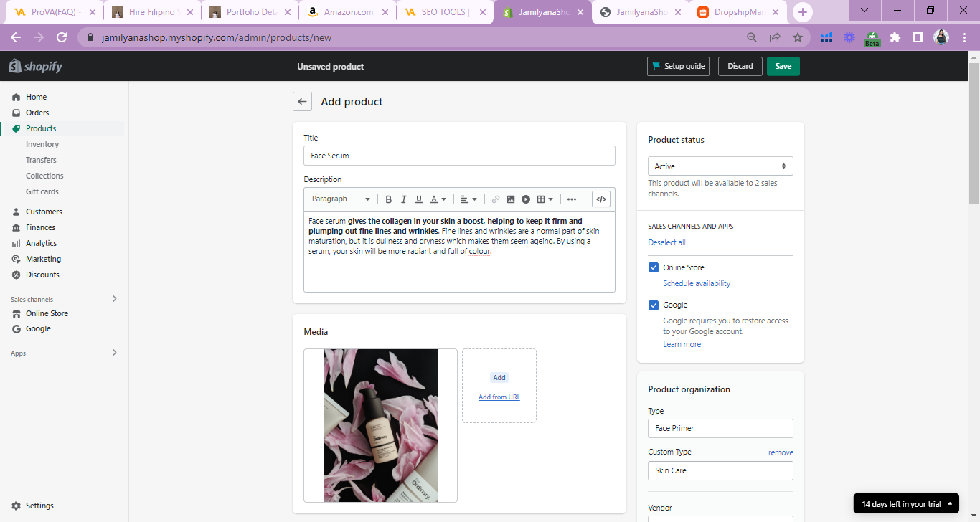Expand the 14 days left trial banner
Screen dimensions: 980x522
906,504
